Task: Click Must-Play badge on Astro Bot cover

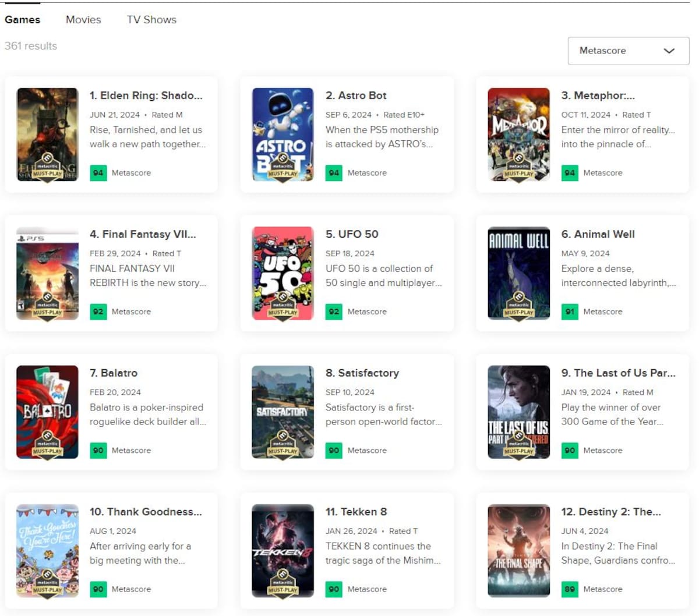Action: point(283,168)
